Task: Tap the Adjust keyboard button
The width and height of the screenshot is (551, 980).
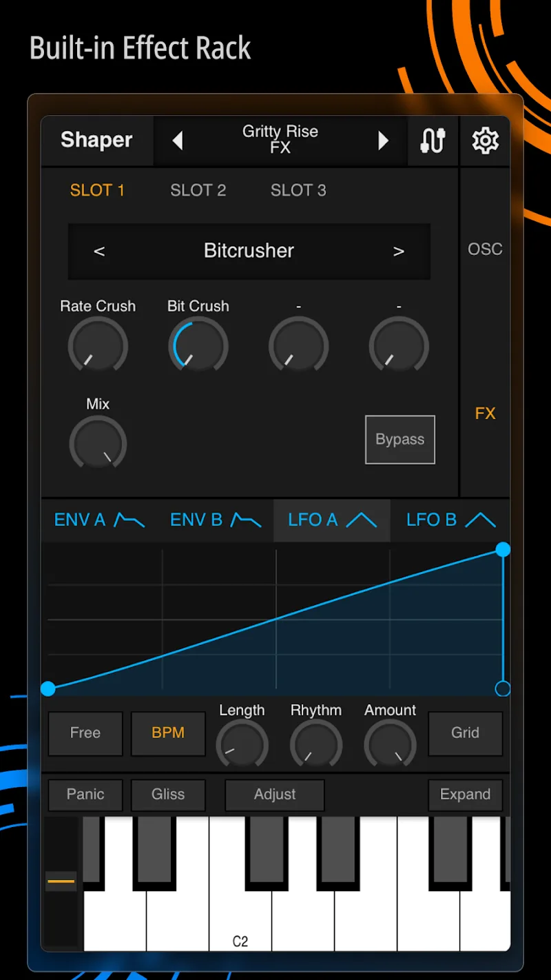Action: 275,795
